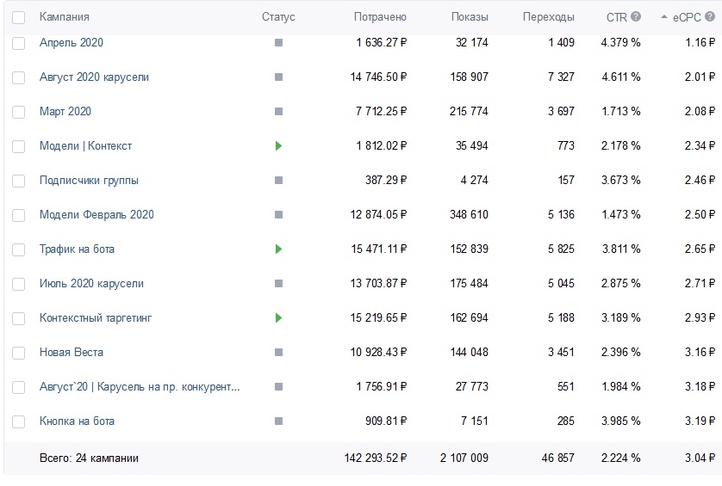This screenshot has width=722, height=486.
Task: Click the running status icon for Трафик на бота
Action: click(x=278, y=249)
